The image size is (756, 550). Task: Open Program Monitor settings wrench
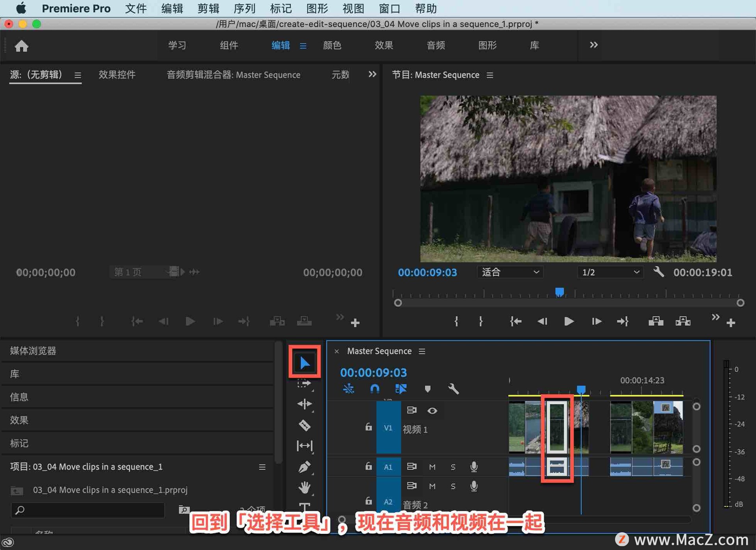tap(659, 272)
